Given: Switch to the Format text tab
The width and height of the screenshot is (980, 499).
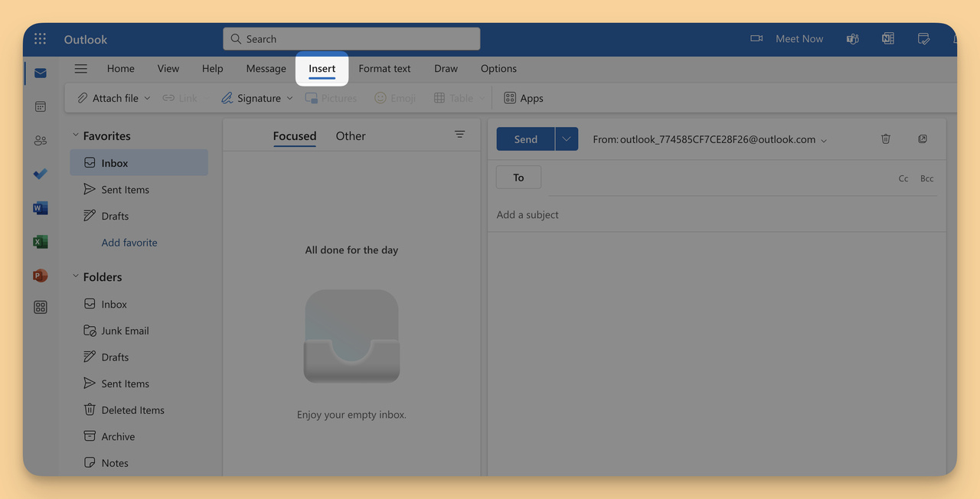Looking at the screenshot, I should (384, 68).
